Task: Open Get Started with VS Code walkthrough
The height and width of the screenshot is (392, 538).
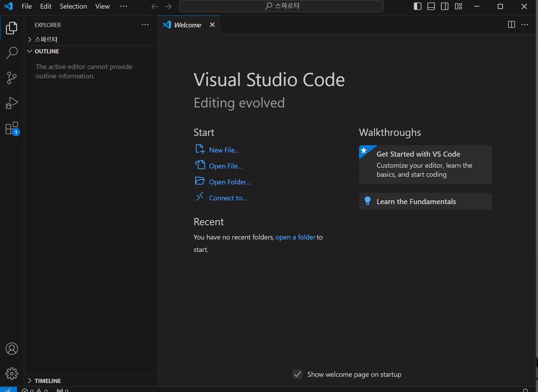Action: (425, 165)
